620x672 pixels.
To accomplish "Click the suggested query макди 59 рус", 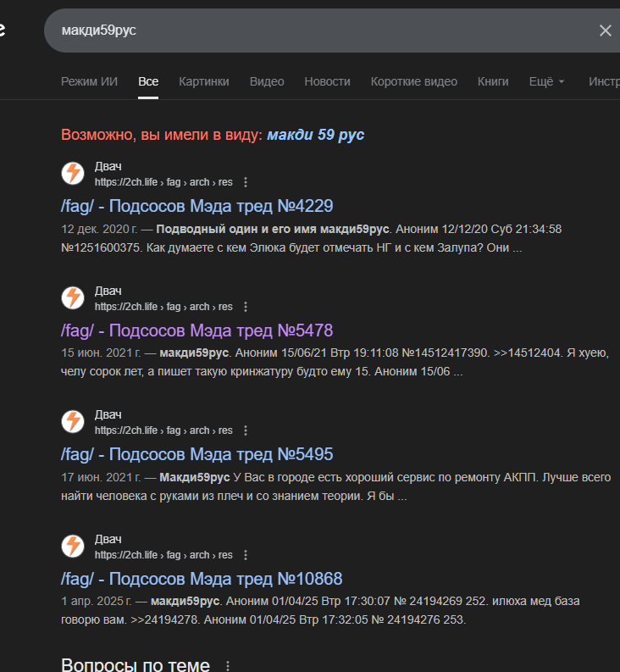I will (316, 135).
